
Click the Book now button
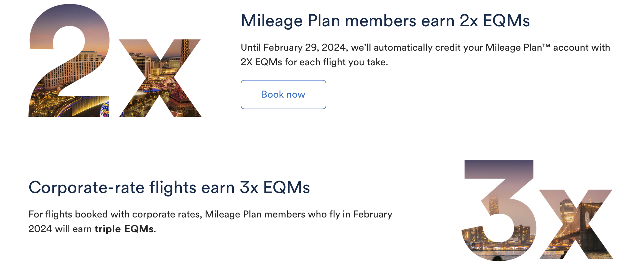point(283,95)
